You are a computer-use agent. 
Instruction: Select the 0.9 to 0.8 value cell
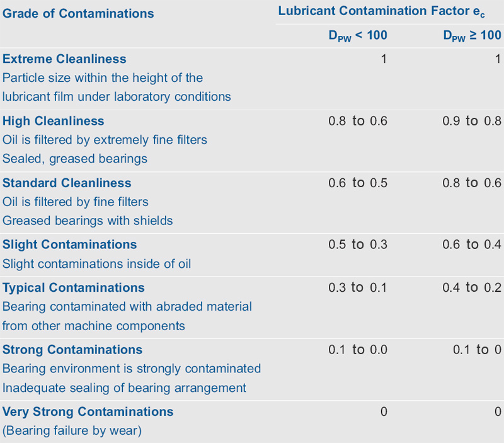click(472, 121)
